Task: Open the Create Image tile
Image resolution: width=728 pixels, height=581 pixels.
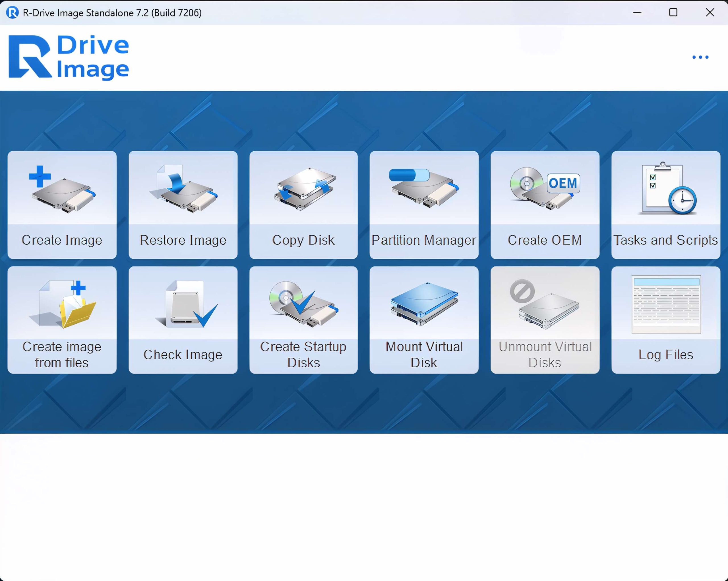Action: [62, 205]
